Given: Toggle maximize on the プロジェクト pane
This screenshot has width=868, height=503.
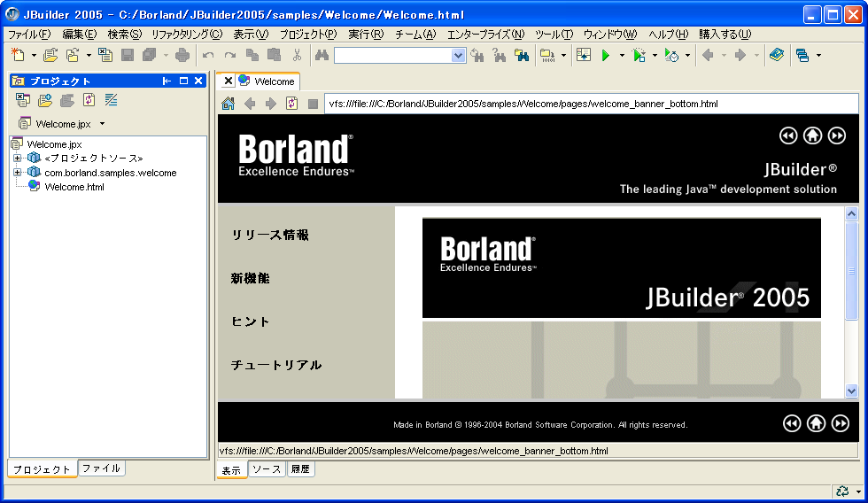Looking at the screenshot, I should tap(182, 81).
